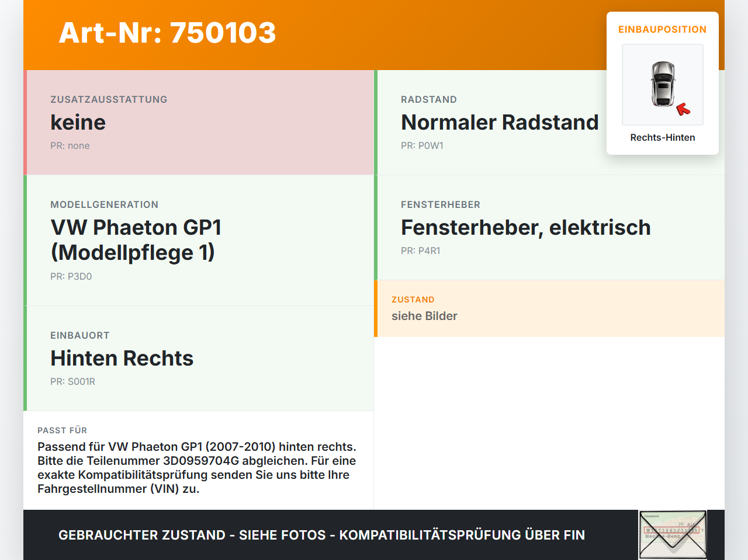This screenshot has height=560, width=748.
Task: Open the VIN envelope image in the footer
Action: [x=673, y=535]
